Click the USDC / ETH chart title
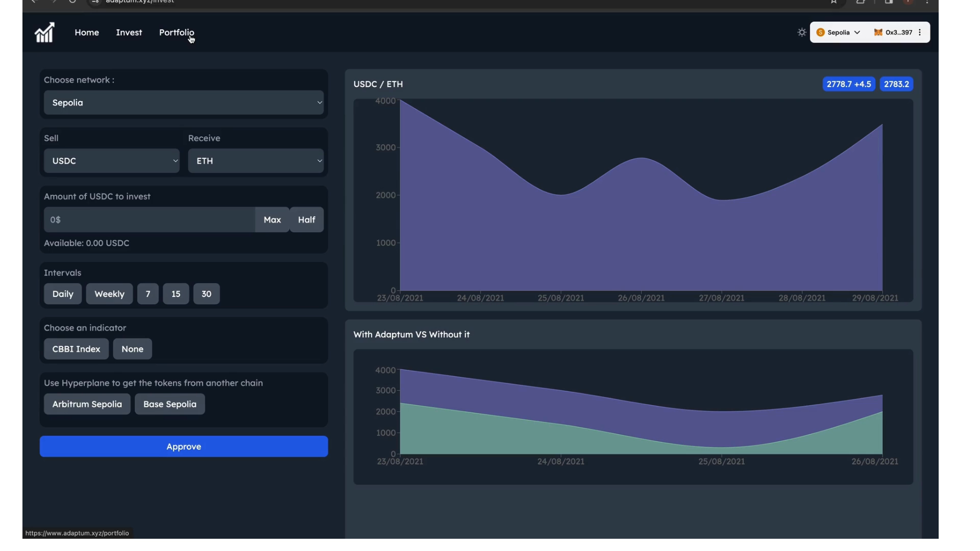 [378, 84]
